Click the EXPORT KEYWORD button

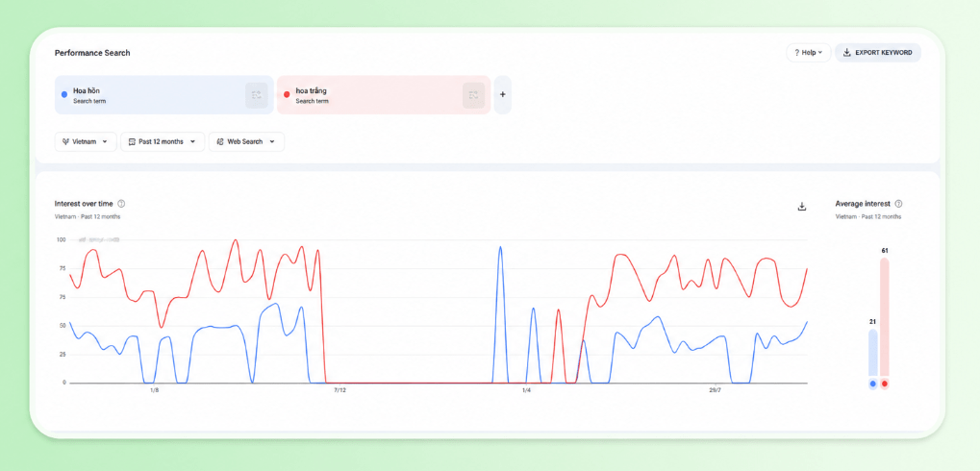coord(877,53)
